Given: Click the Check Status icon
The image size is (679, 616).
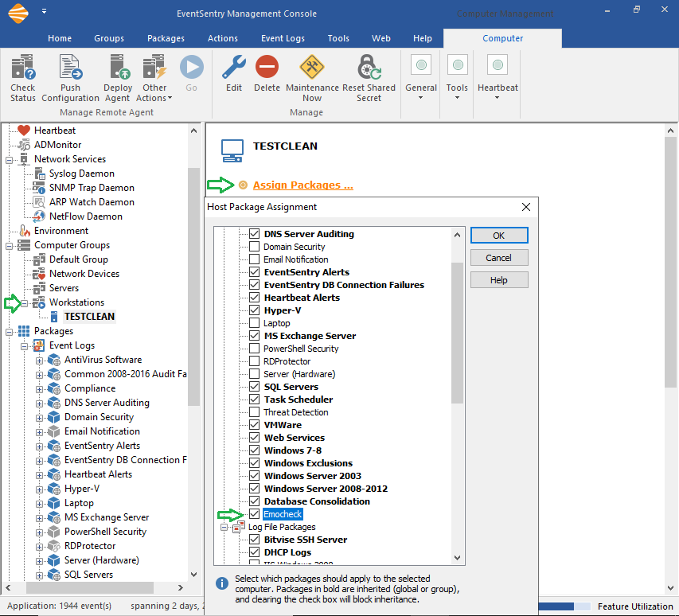Looking at the screenshot, I should 23,67.
